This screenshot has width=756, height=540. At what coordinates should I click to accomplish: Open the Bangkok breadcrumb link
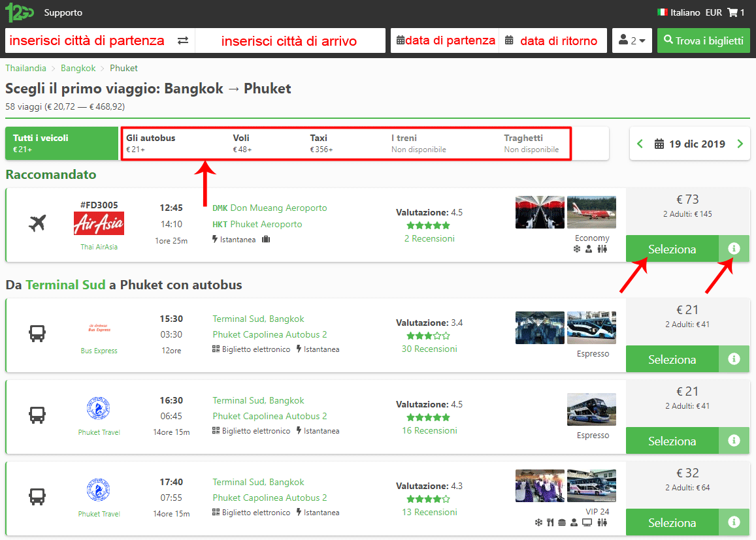coord(78,68)
